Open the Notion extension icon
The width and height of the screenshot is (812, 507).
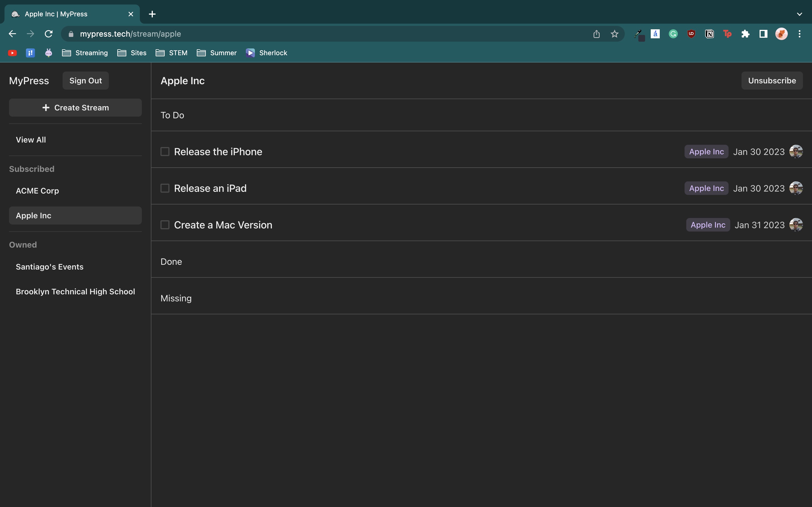pos(709,34)
